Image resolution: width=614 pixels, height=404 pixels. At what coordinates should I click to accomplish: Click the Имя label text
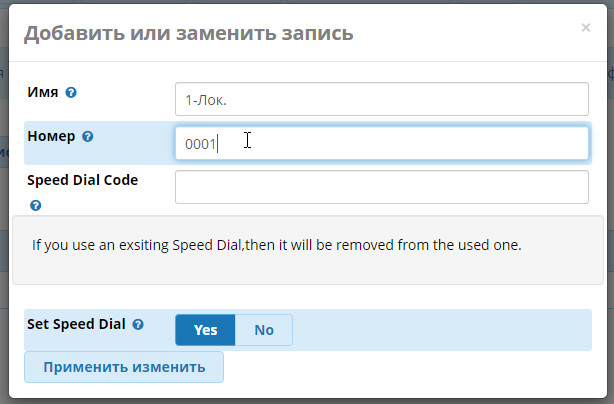(44, 92)
